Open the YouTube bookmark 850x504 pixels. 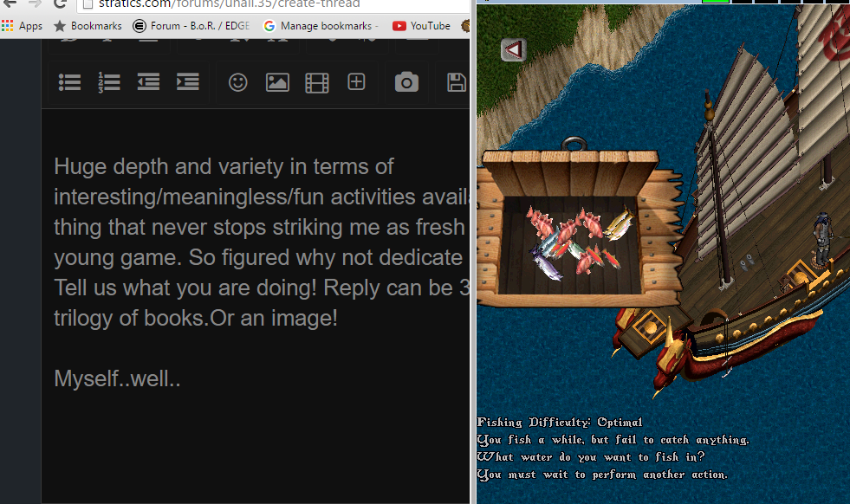coord(422,25)
